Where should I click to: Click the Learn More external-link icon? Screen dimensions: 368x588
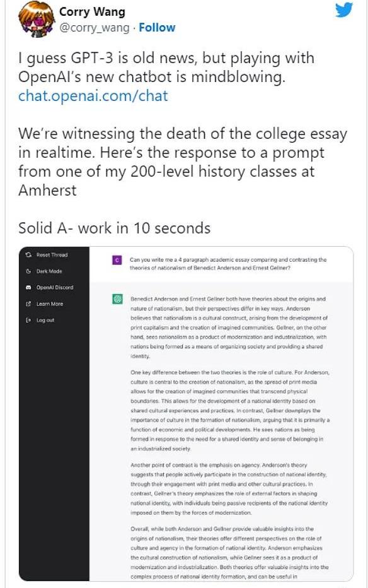(28, 303)
